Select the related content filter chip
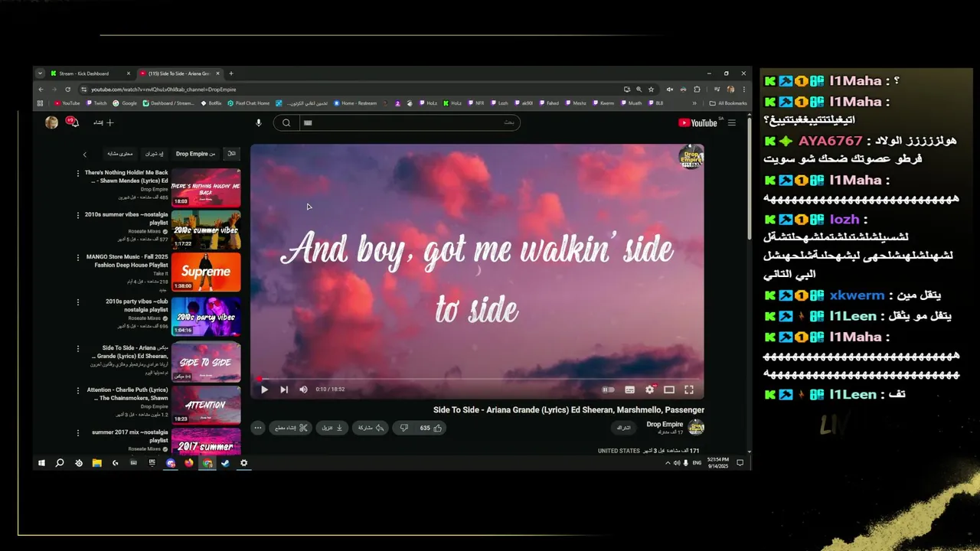Viewport: 980px width, 551px height. pyautogui.click(x=119, y=154)
